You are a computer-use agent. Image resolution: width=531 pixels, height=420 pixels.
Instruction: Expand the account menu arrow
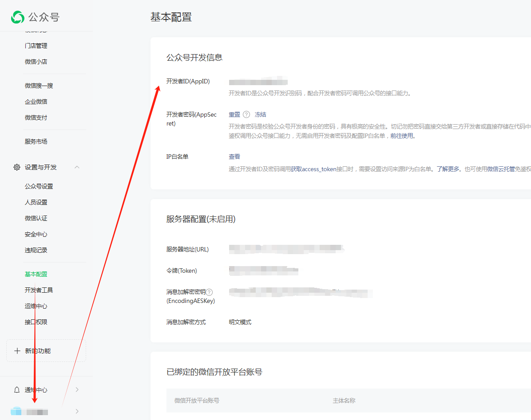click(77, 411)
